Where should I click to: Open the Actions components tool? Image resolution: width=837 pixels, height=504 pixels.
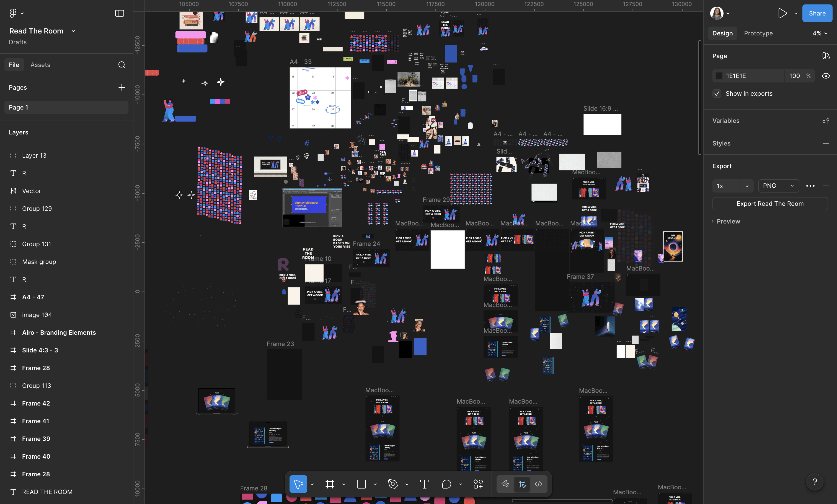[x=478, y=484]
